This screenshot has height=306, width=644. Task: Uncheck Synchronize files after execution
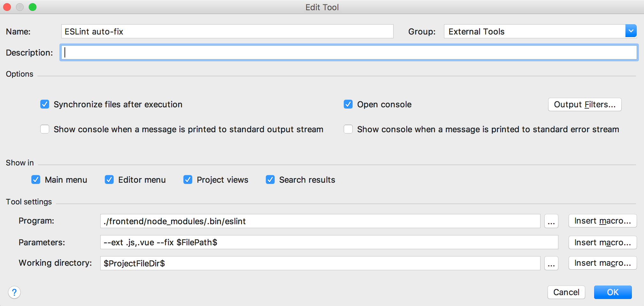tap(45, 104)
